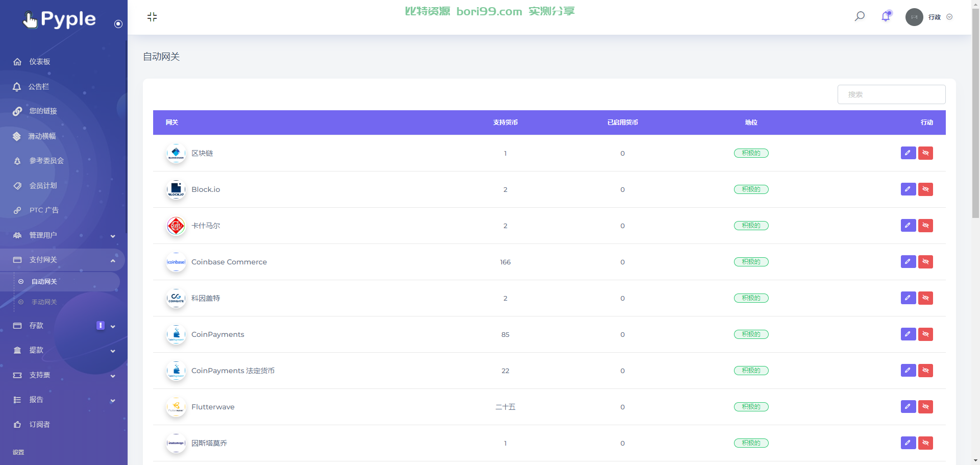The width and height of the screenshot is (980, 465).
Task: Click the 存款 alert badge
Action: (101, 325)
